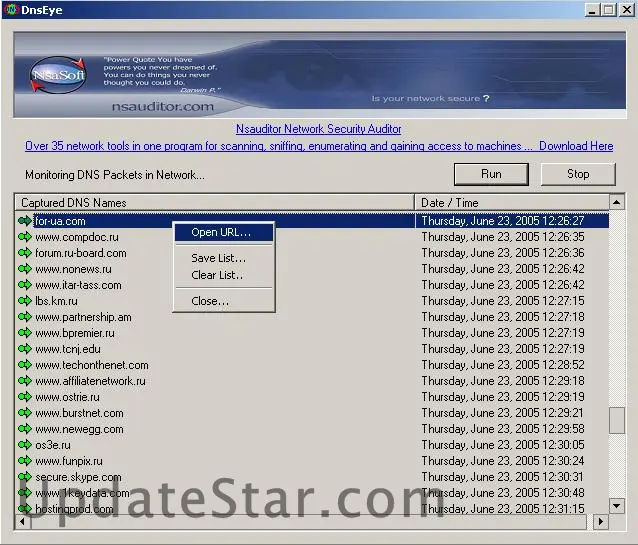Viewport: 638px width, 545px height.
Task: Click the green arrow icon beside os3e.ru
Action: point(25,445)
